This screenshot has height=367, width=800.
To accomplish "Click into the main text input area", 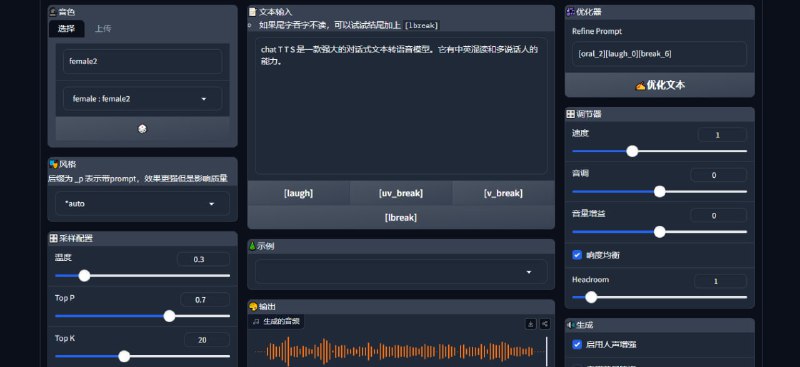I will (x=401, y=106).
